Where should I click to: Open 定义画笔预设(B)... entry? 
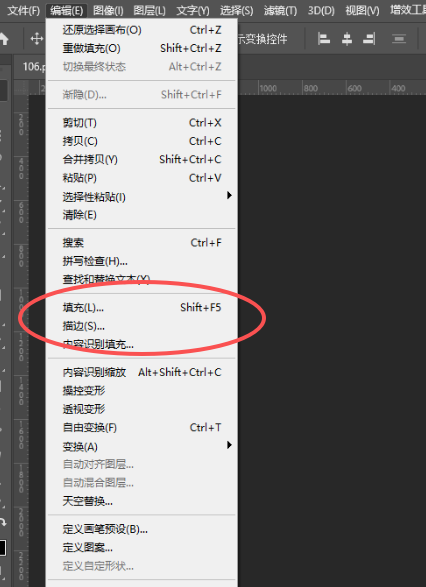142,529
